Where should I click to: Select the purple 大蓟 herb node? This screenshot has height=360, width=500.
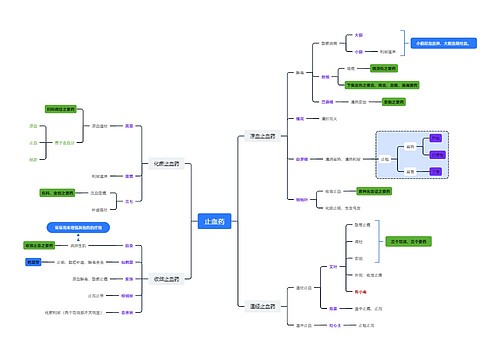pos(359,35)
